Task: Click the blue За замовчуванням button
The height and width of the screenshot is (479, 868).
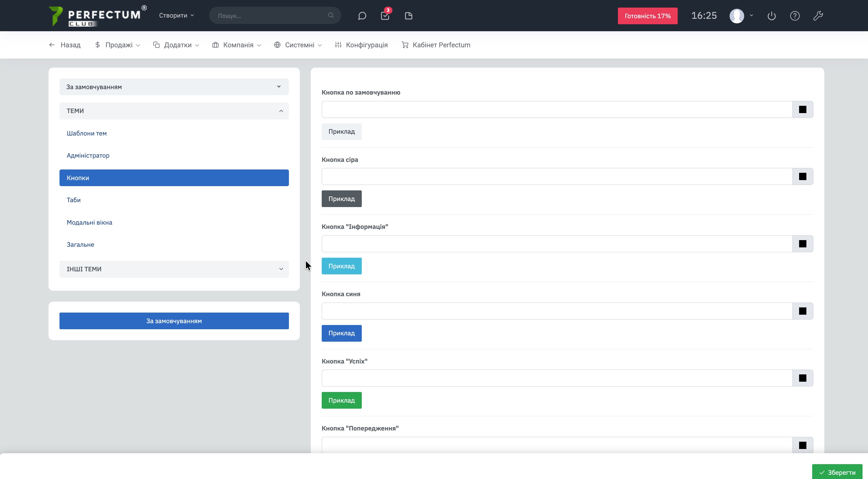Action: coord(174,321)
